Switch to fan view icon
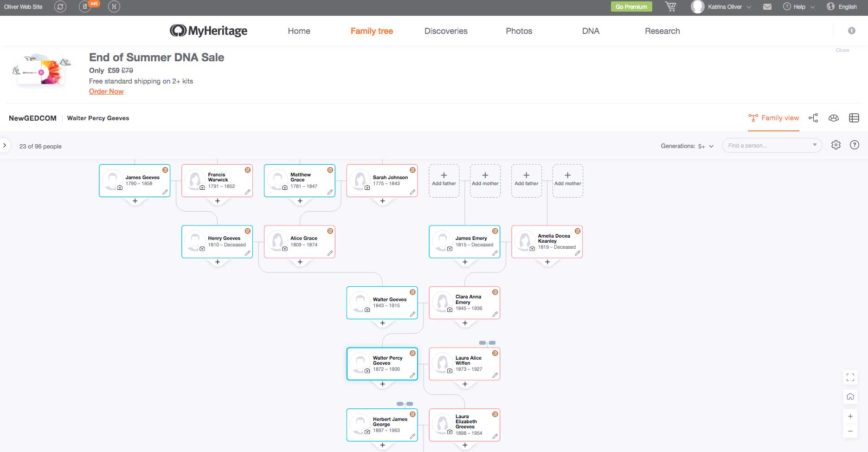This screenshot has height=452, width=868. (x=834, y=118)
